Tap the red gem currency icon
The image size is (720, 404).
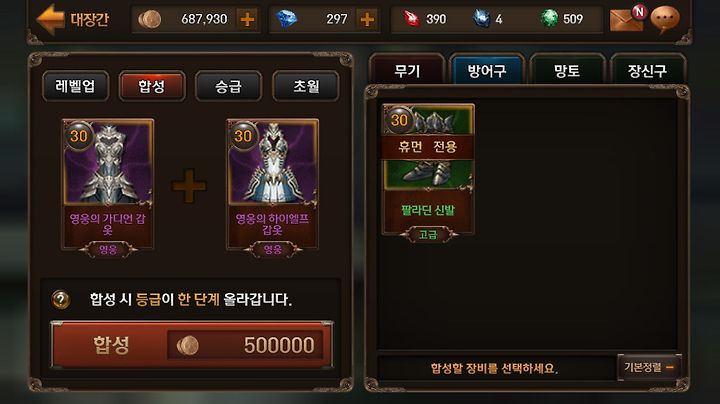[x=411, y=19]
